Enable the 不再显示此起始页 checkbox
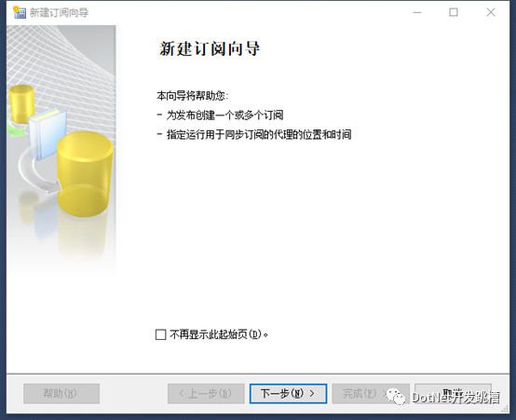The width and height of the screenshot is (516, 420). (x=160, y=334)
